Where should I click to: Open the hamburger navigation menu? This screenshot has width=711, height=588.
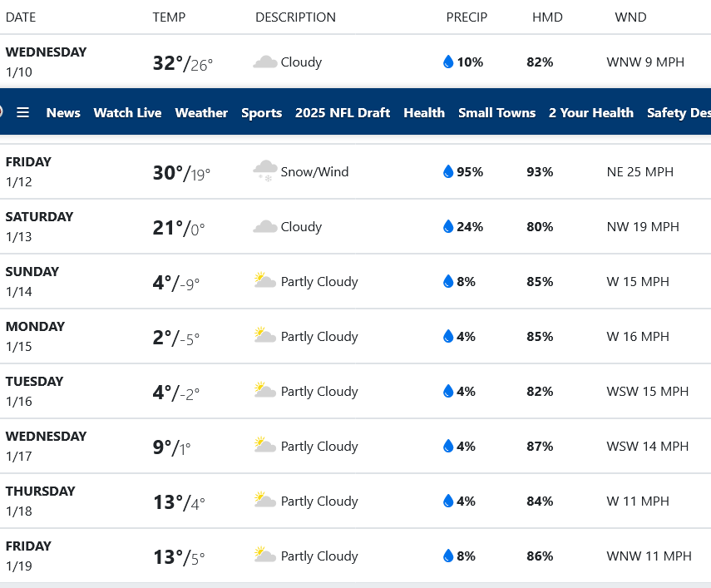click(x=22, y=112)
